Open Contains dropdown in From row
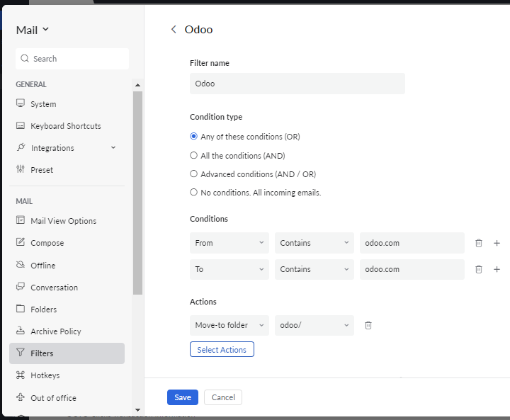The width and height of the screenshot is (510, 420). [x=314, y=243]
